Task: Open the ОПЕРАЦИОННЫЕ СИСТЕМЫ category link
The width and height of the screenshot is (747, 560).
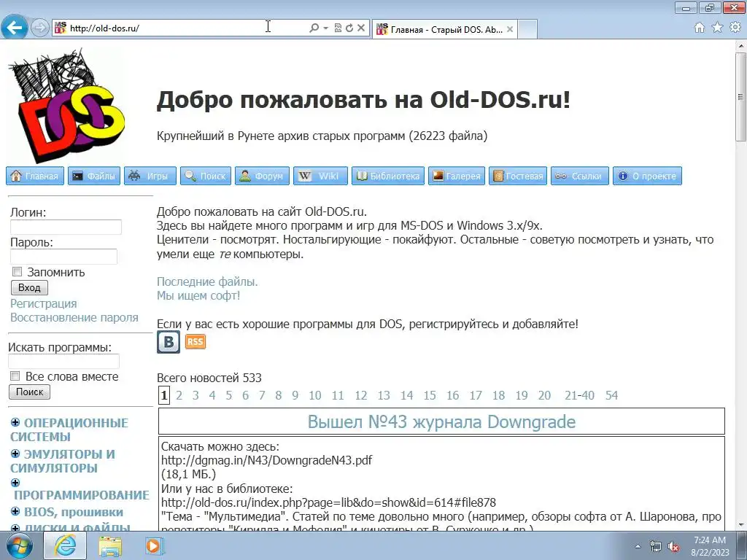Action: 69,429
